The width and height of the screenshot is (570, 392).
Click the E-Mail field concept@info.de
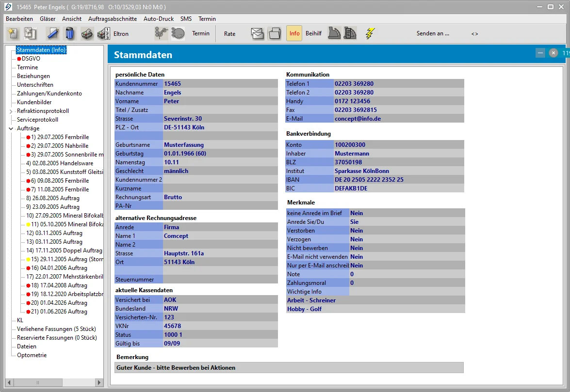358,119
